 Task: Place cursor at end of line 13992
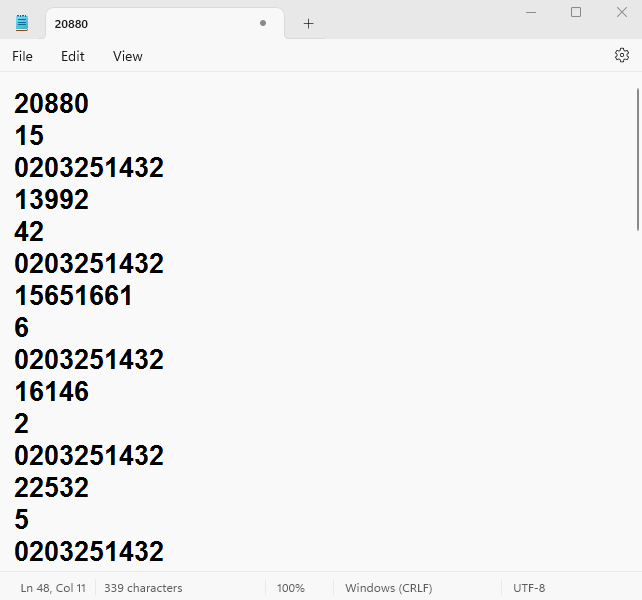pos(89,200)
